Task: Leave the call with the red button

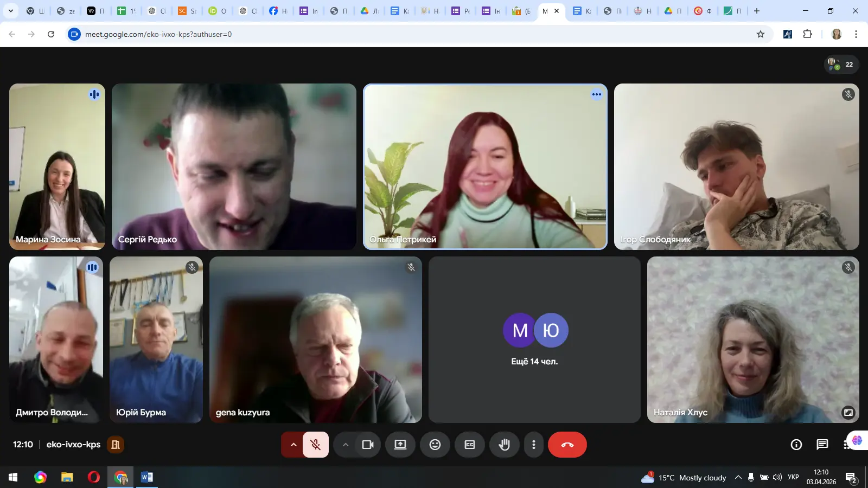Action: [x=567, y=445]
